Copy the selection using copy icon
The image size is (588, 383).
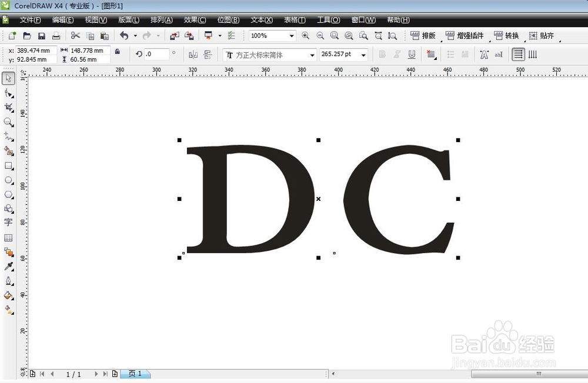pyautogui.click(x=90, y=36)
